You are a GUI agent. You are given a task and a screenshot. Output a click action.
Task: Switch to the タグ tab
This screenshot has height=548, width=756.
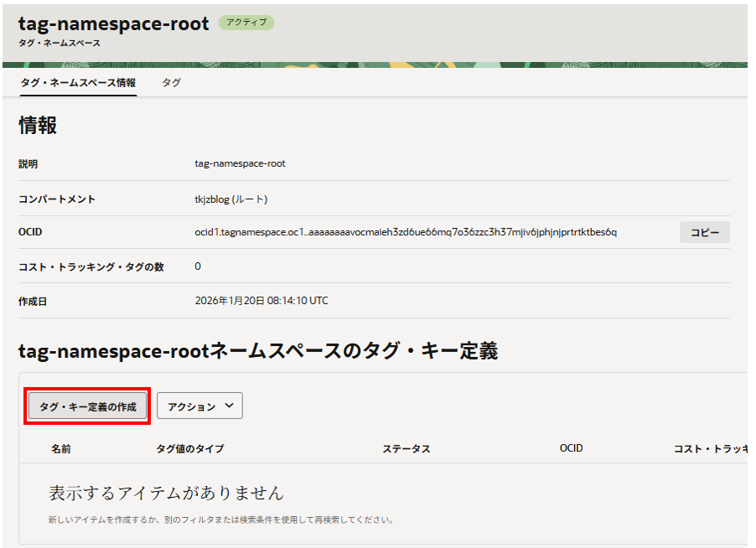171,83
